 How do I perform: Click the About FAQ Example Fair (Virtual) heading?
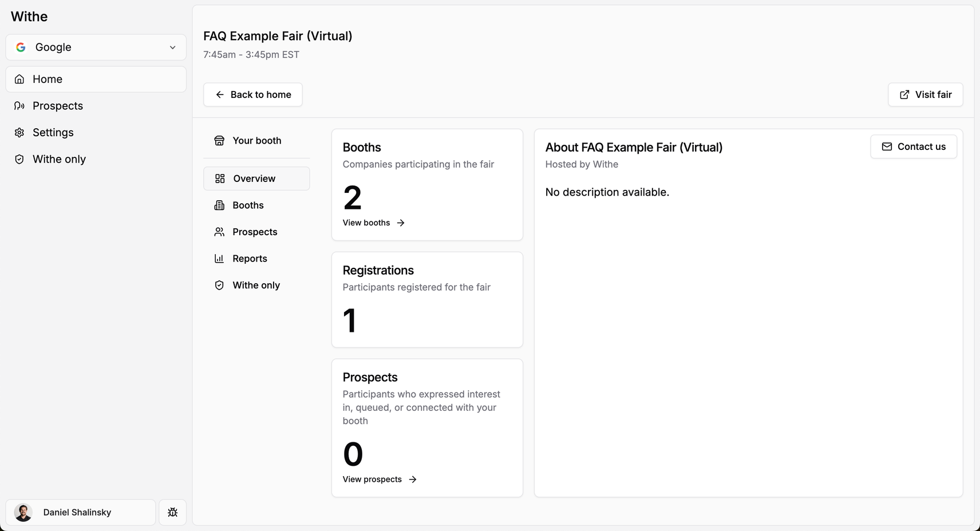(634, 148)
